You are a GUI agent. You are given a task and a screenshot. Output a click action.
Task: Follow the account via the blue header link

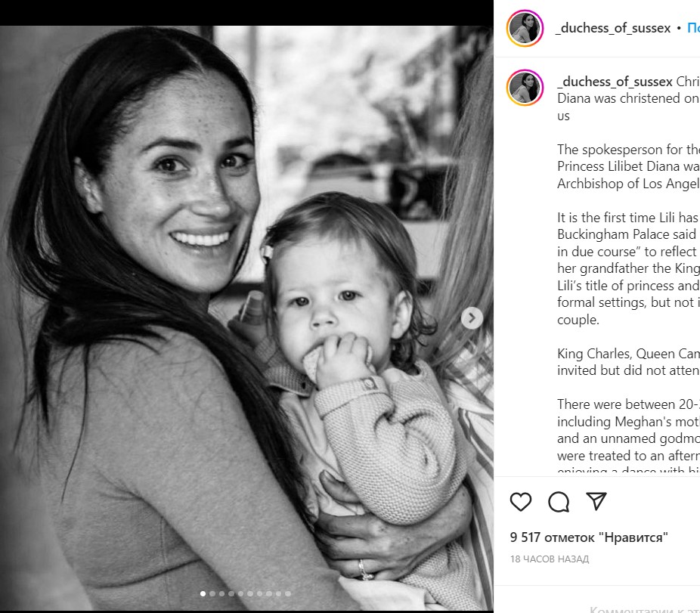[693, 28]
